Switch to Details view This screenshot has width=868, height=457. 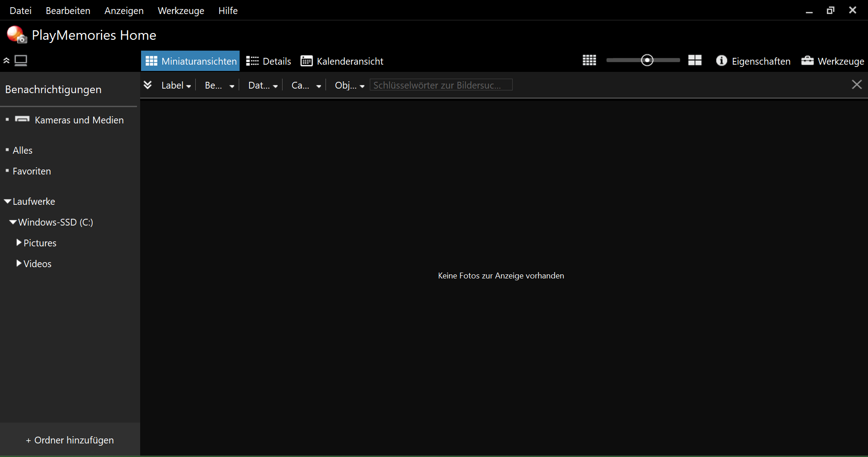pos(269,61)
